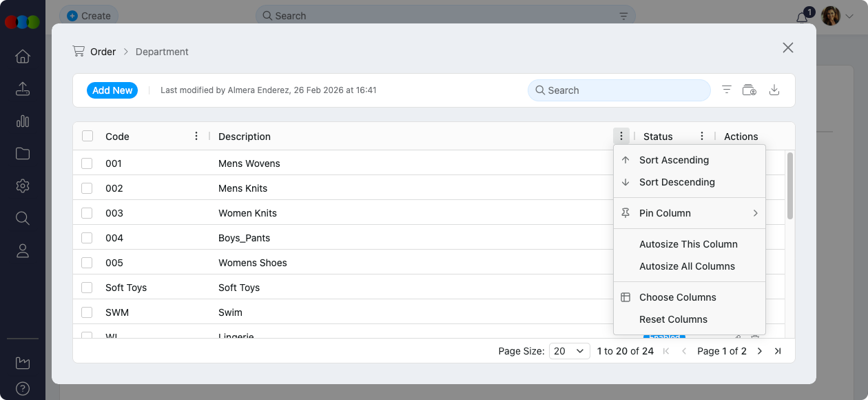
Task: Open the Order breadcrumb link
Action: coord(103,52)
